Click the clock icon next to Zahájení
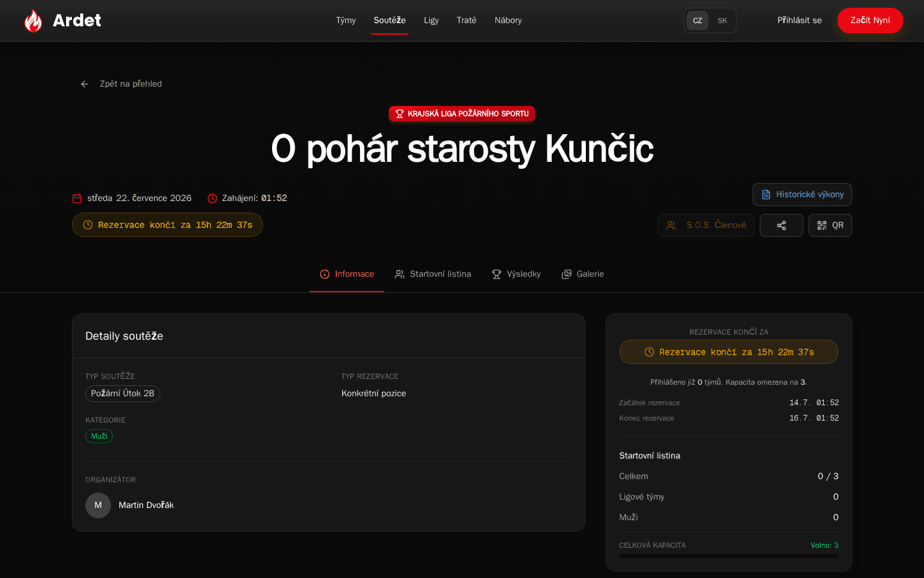Screen dimensions: 924x578 pos(212,198)
